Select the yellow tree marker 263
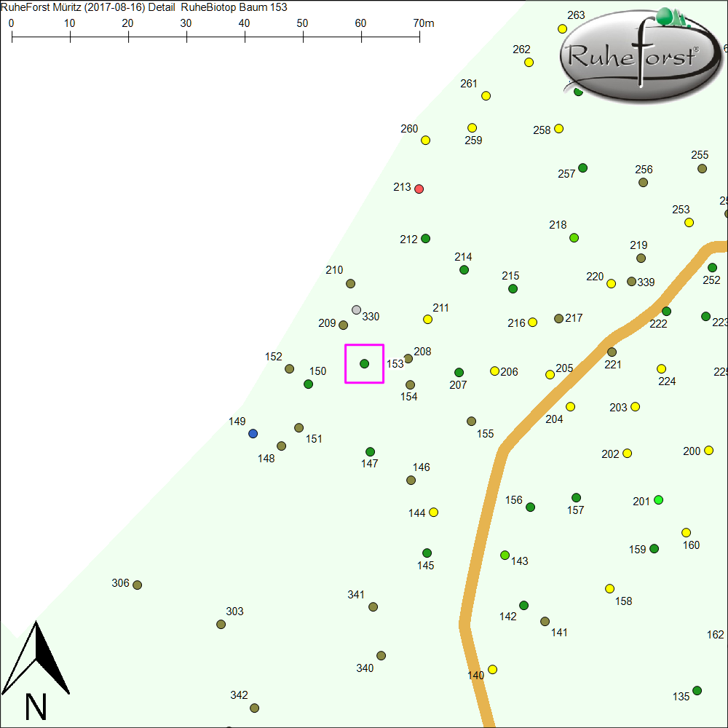The image size is (728, 728). coord(562,29)
